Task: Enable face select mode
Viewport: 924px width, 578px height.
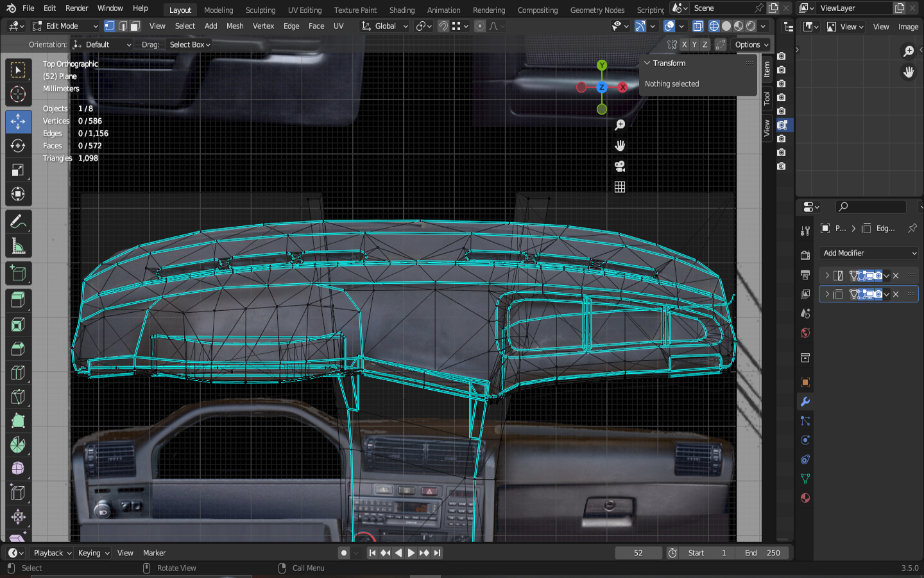Action: pyautogui.click(x=135, y=26)
